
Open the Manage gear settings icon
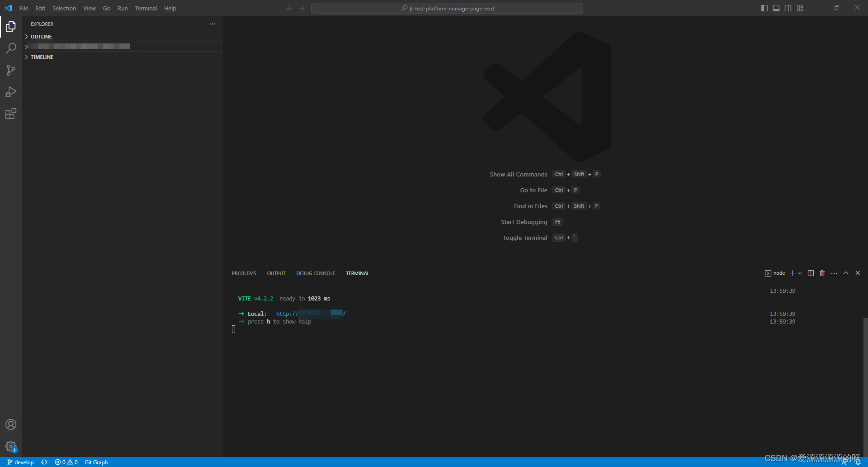coord(11,447)
